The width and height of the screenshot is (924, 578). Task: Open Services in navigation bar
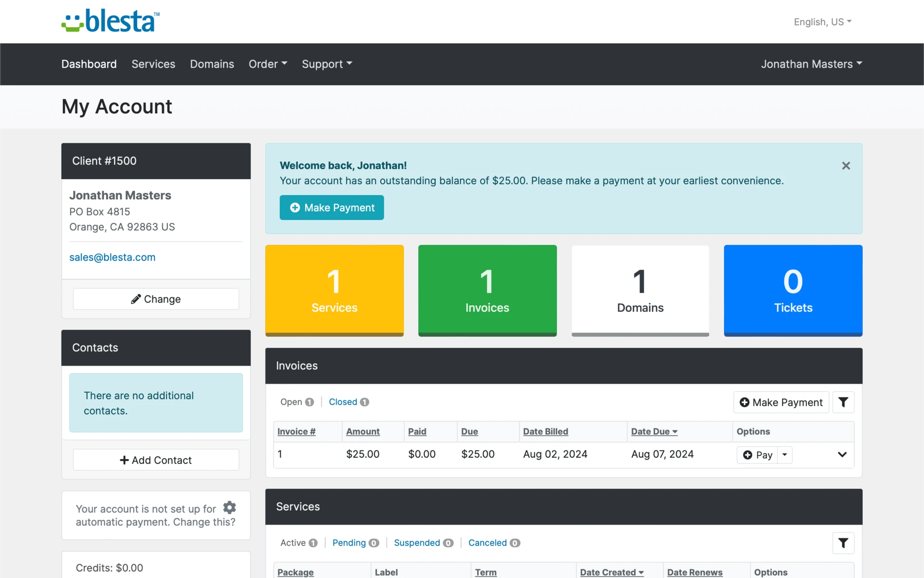pyautogui.click(x=153, y=64)
